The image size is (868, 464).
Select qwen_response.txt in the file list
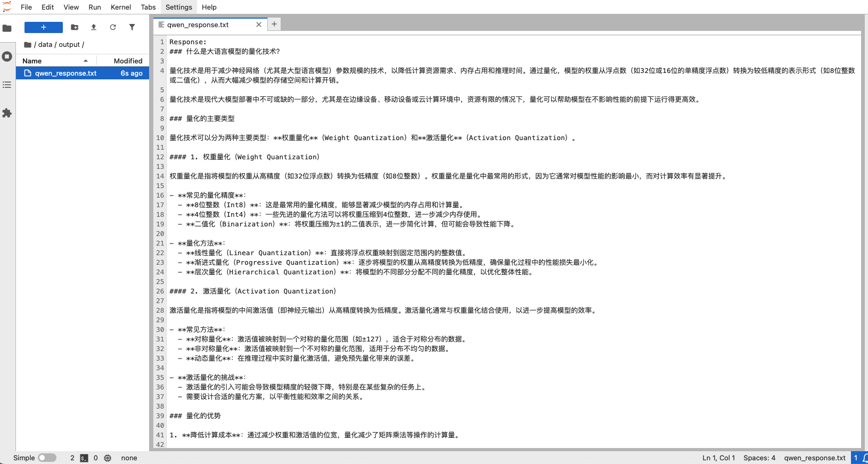point(65,73)
